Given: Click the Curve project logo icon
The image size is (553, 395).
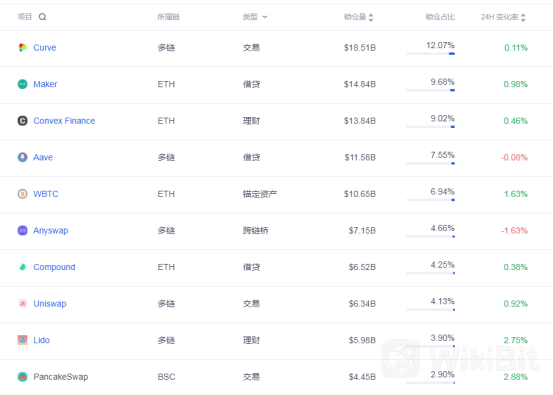Looking at the screenshot, I should point(23,48).
